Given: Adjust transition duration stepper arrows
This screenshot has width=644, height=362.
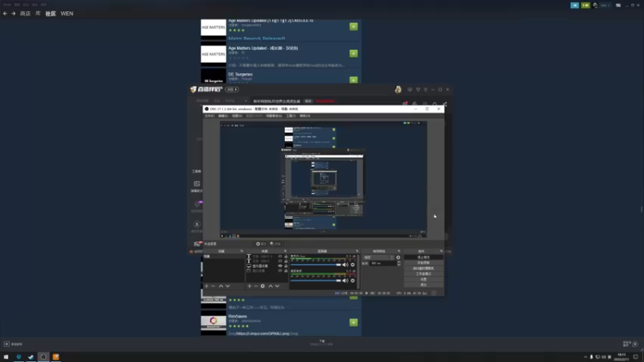Looking at the screenshot, I should (x=398, y=264).
